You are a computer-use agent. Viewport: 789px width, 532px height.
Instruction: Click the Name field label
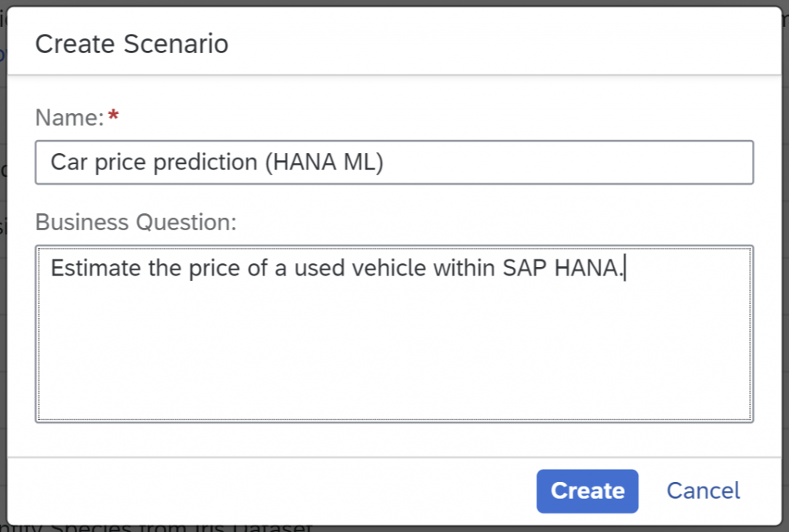[x=69, y=118]
